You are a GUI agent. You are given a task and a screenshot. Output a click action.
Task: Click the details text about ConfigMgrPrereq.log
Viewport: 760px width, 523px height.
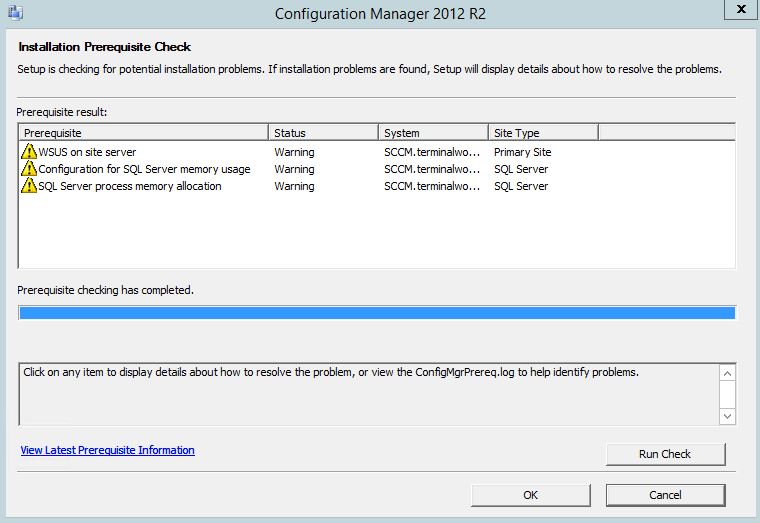[x=331, y=372]
